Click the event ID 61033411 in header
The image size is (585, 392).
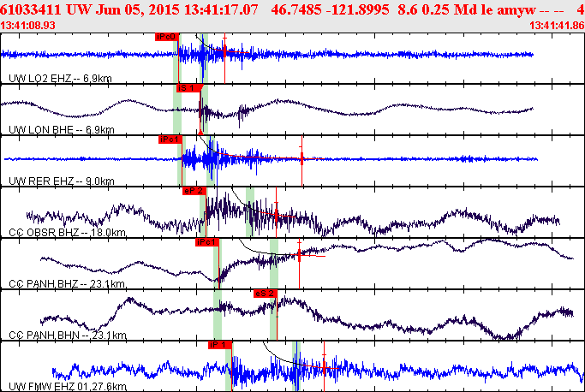(31, 9)
